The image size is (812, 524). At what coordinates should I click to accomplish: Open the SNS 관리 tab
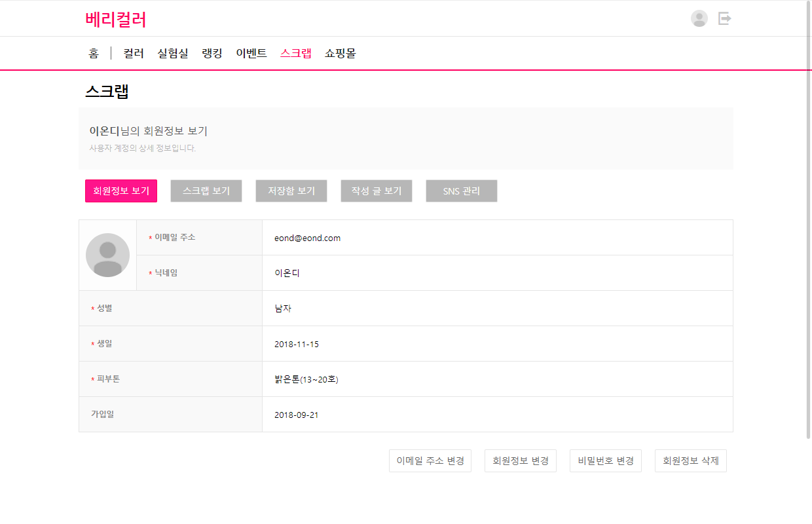pyautogui.click(x=462, y=191)
